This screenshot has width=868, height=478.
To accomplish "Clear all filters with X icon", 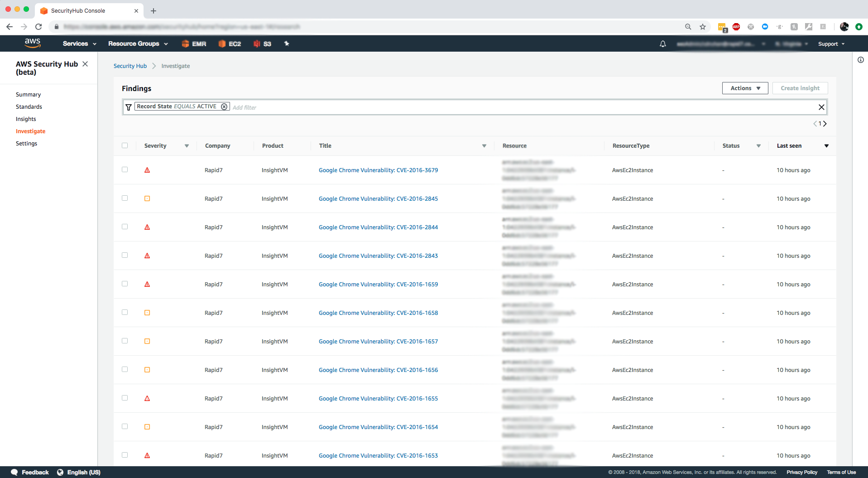I will click(x=821, y=107).
